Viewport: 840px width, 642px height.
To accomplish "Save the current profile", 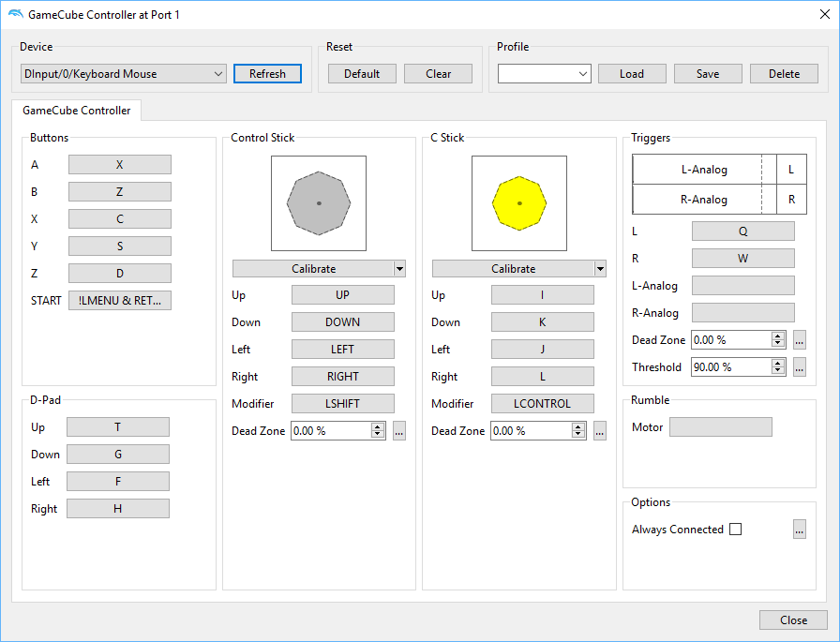I will pyautogui.click(x=708, y=74).
